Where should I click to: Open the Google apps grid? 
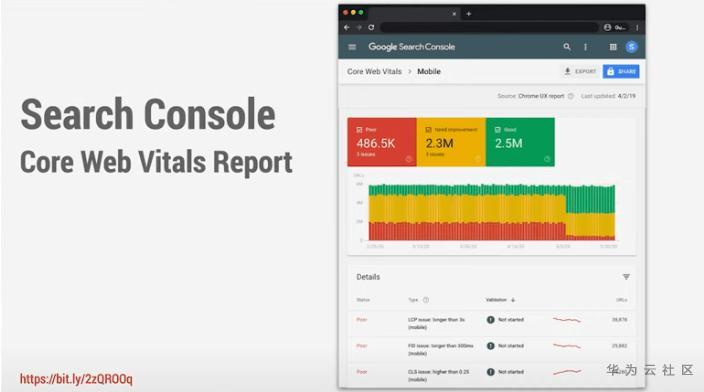(613, 47)
